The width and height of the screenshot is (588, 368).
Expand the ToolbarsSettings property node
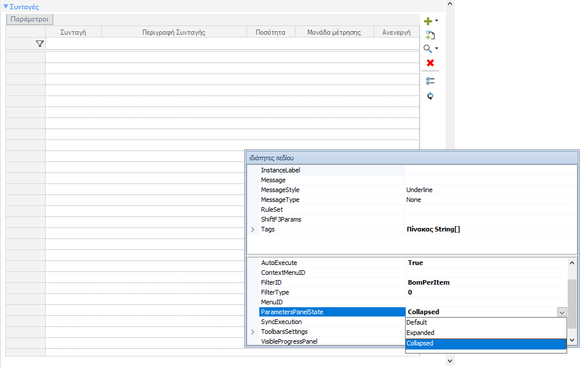tap(253, 332)
